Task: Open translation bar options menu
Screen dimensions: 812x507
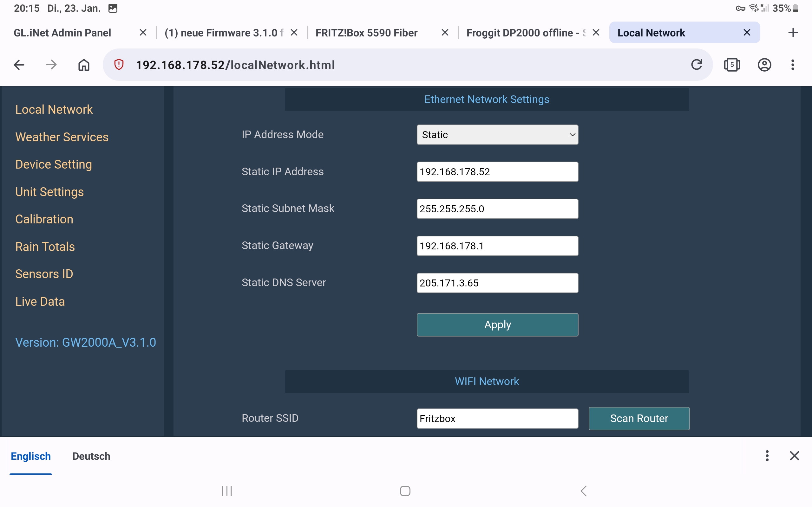Action: click(767, 456)
